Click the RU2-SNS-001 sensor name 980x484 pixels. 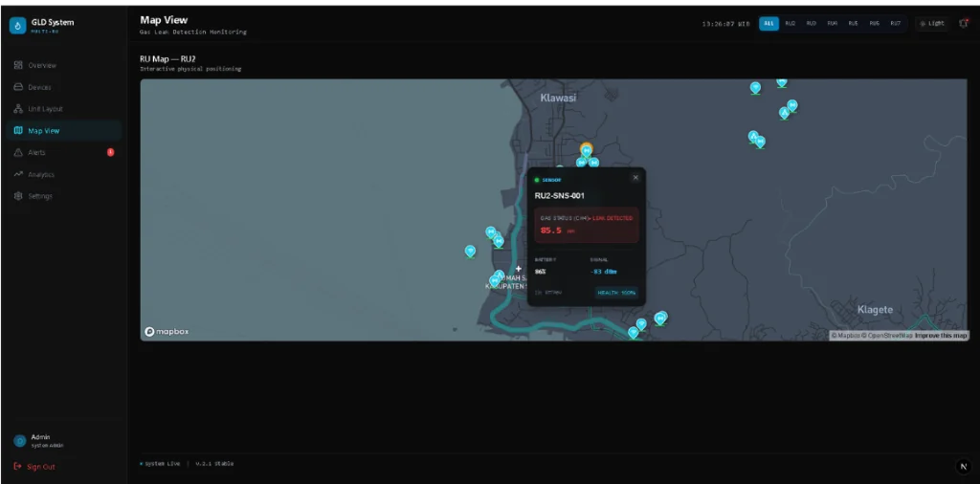click(x=559, y=195)
